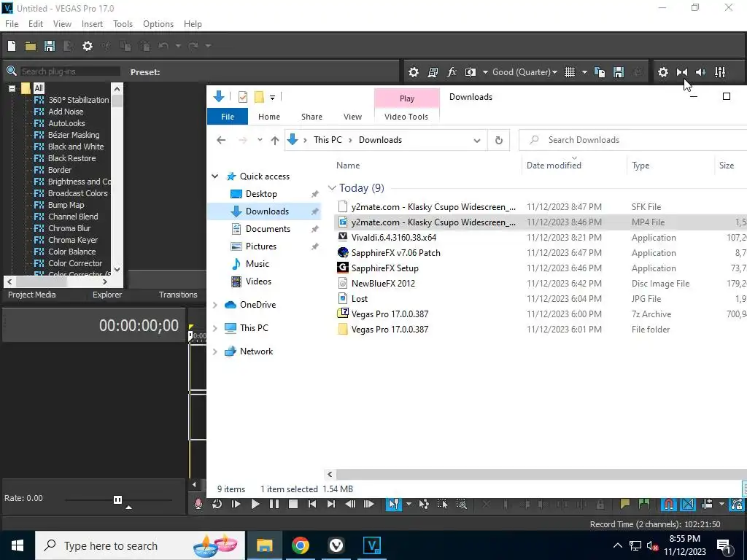Toggle preview overlays grid icon
The height and width of the screenshot is (560, 747).
click(x=570, y=72)
